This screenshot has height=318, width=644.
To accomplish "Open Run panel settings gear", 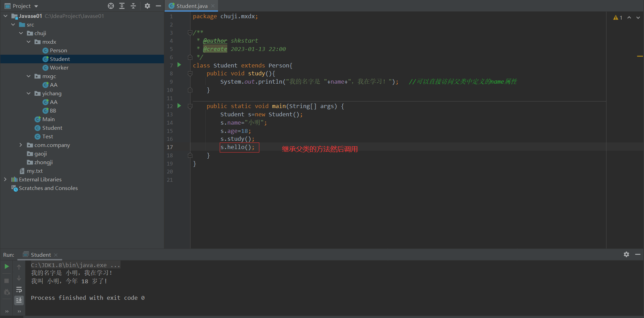I will 626,254.
